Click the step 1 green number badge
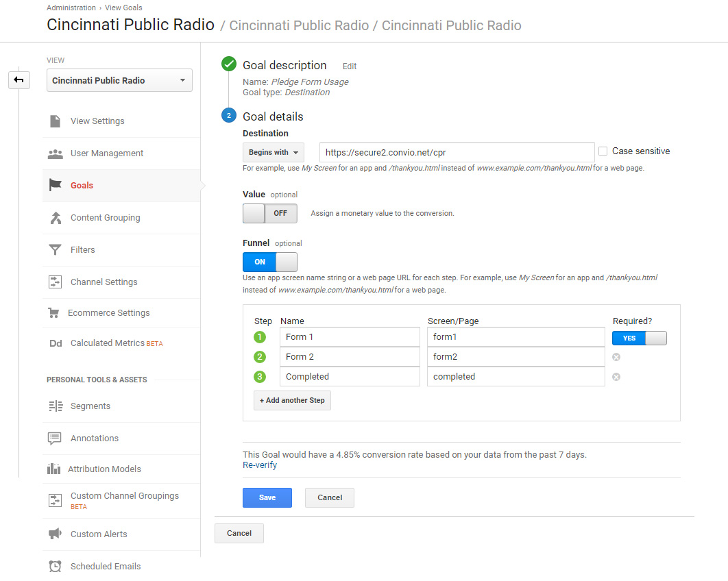This screenshot has width=728, height=581. (x=260, y=337)
